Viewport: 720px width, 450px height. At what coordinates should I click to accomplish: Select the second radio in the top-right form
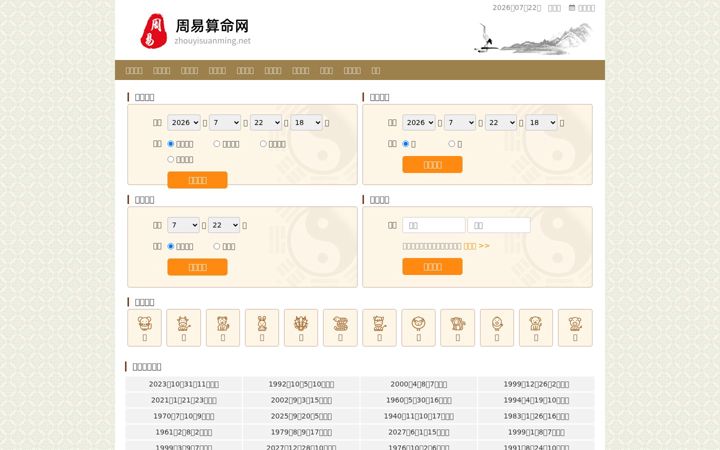click(x=452, y=144)
